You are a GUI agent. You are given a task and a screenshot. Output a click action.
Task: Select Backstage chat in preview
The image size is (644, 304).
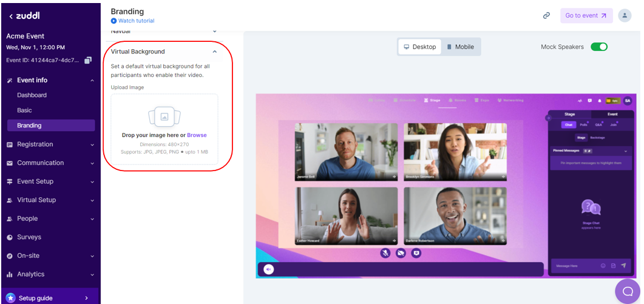click(597, 138)
